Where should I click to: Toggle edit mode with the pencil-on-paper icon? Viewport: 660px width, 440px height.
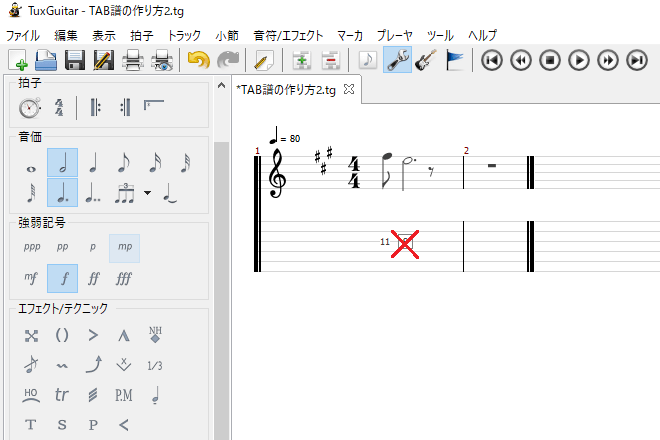pos(263,60)
